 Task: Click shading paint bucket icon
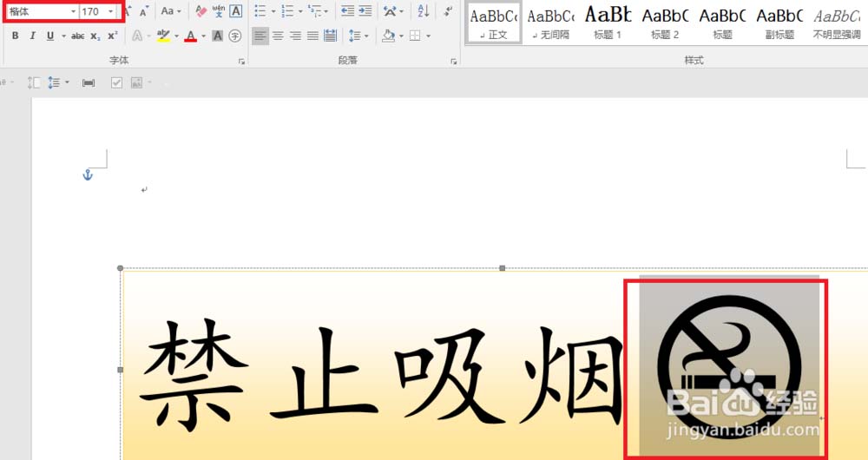click(x=389, y=36)
